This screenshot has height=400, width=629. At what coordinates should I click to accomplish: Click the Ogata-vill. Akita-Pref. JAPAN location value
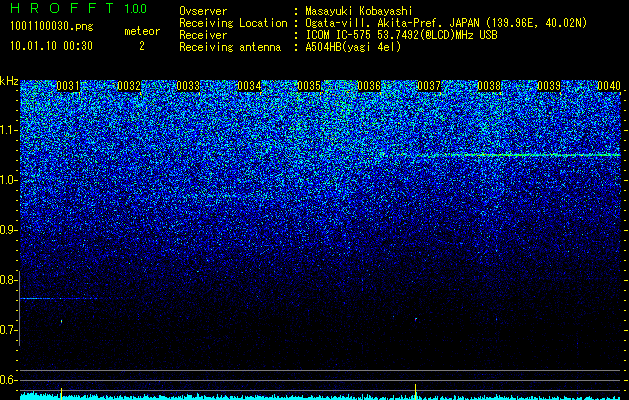[446, 23]
